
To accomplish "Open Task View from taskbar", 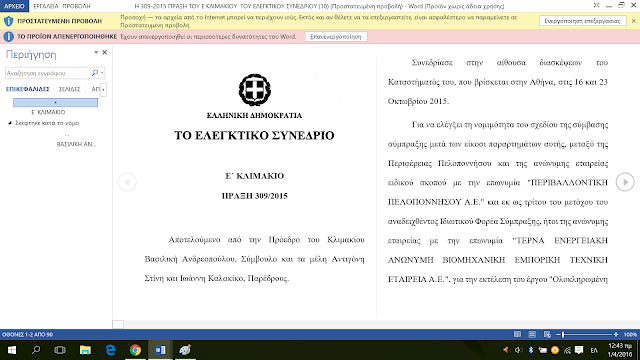I will click(60, 350).
